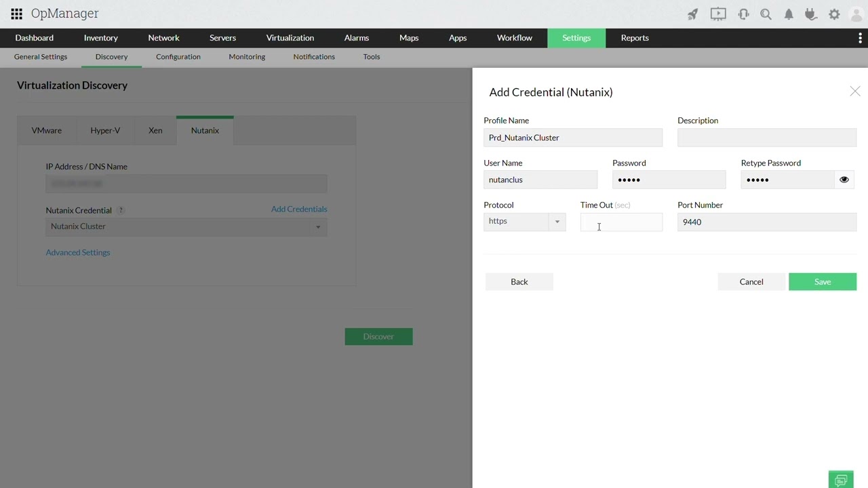Open the chat widget icon
This screenshot has width=868, height=488.
[841, 480]
